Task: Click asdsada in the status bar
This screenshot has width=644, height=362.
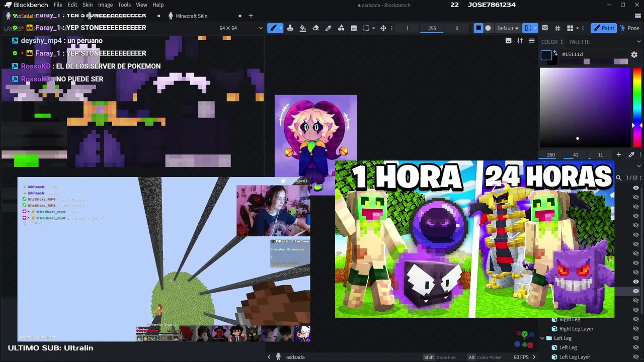Action: 295,357
